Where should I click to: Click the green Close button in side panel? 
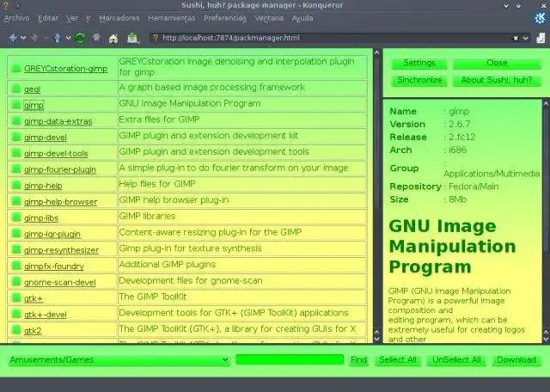pyautogui.click(x=497, y=63)
